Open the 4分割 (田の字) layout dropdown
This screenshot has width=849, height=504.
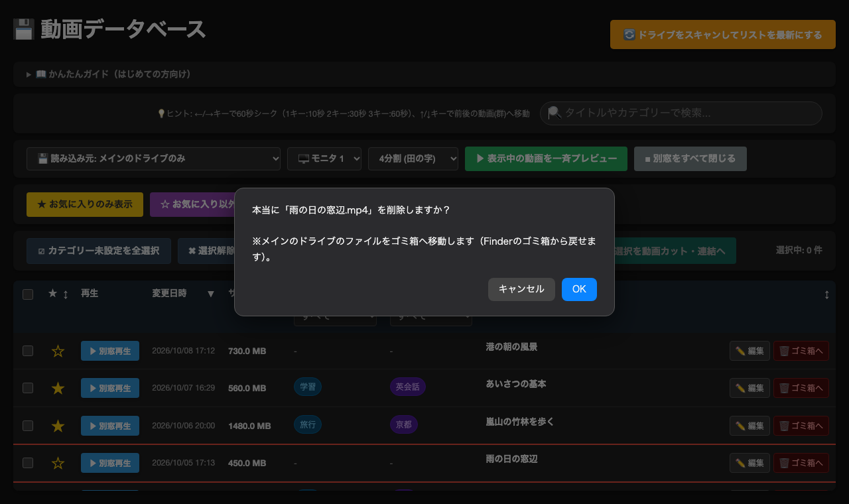pyautogui.click(x=413, y=158)
